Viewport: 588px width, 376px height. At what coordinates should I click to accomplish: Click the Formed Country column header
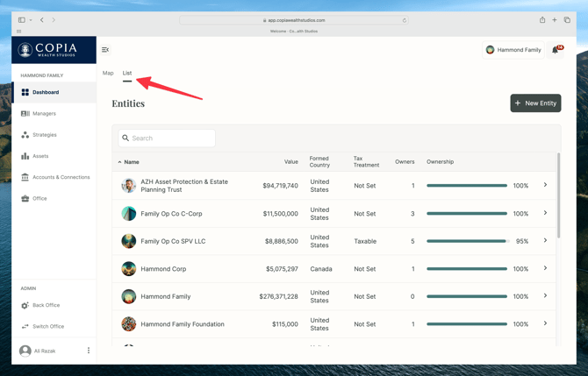point(319,162)
